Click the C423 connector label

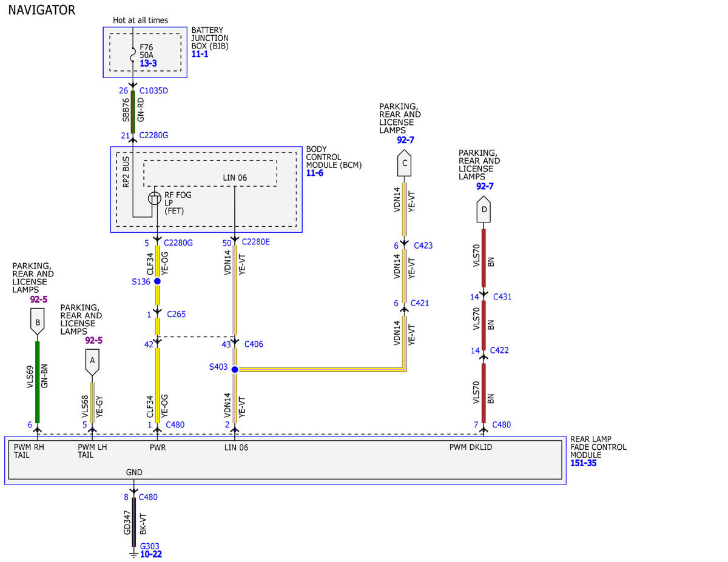423,246
